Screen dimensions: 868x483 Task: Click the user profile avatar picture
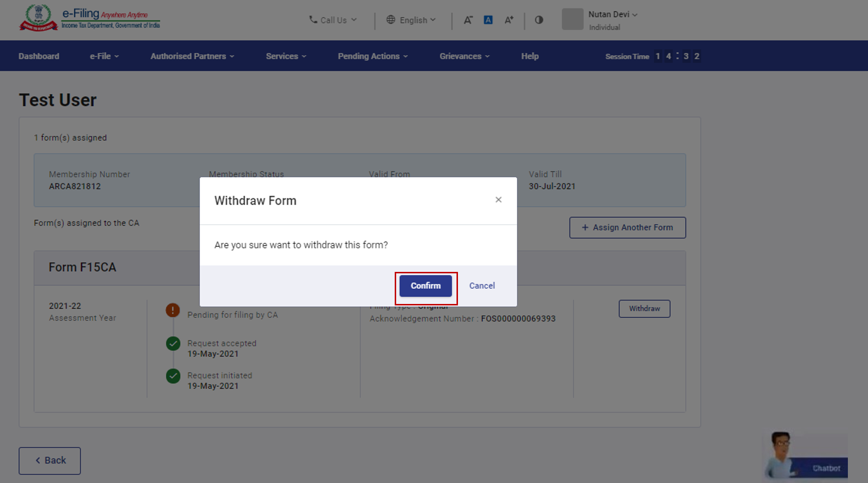tap(572, 20)
